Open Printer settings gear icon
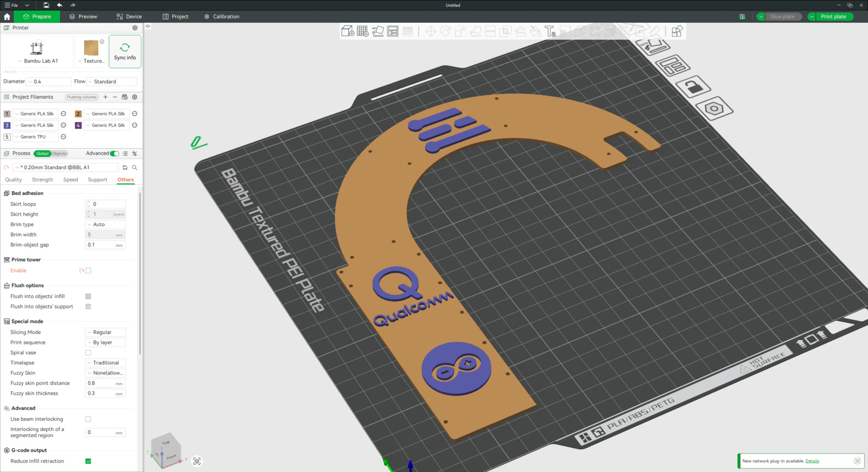Image resolution: width=868 pixels, height=472 pixels. [x=135, y=28]
